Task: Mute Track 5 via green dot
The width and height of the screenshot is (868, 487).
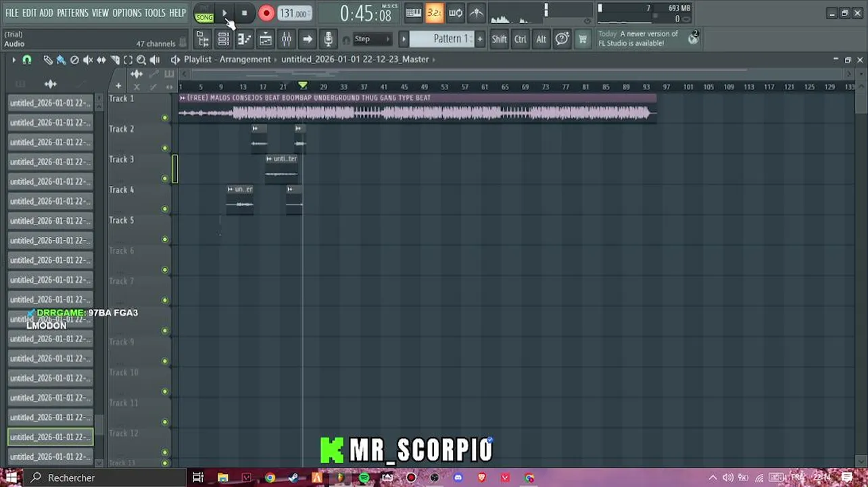Action: (164, 239)
